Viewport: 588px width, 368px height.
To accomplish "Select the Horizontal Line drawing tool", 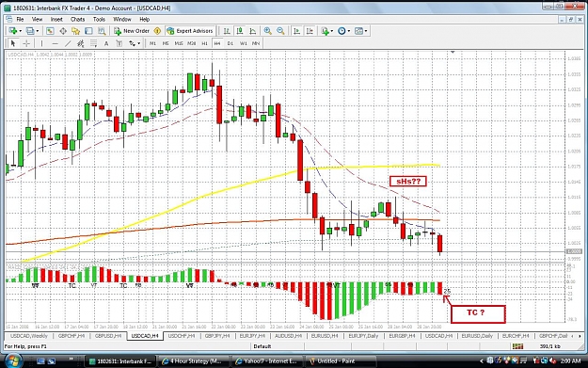I will tap(55, 43).
